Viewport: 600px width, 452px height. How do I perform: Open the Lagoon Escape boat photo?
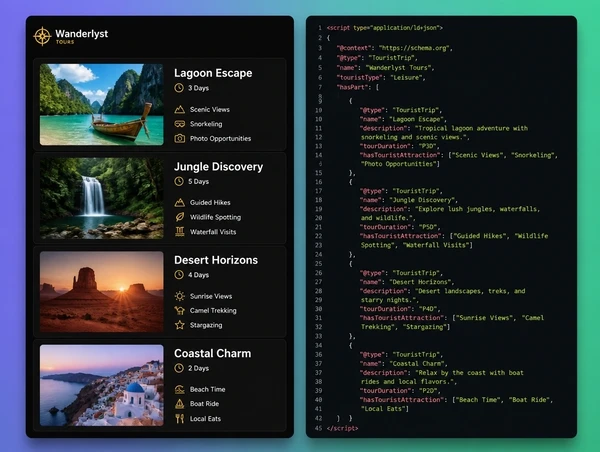tap(102, 104)
